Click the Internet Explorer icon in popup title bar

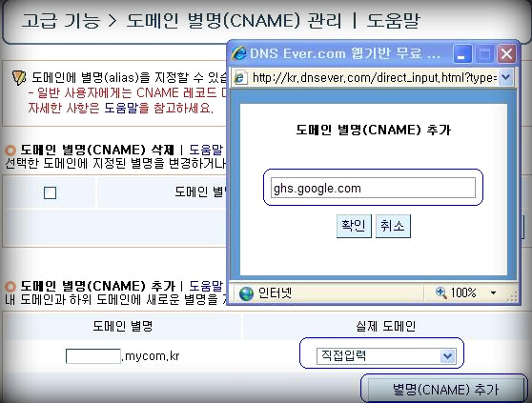[x=239, y=53]
